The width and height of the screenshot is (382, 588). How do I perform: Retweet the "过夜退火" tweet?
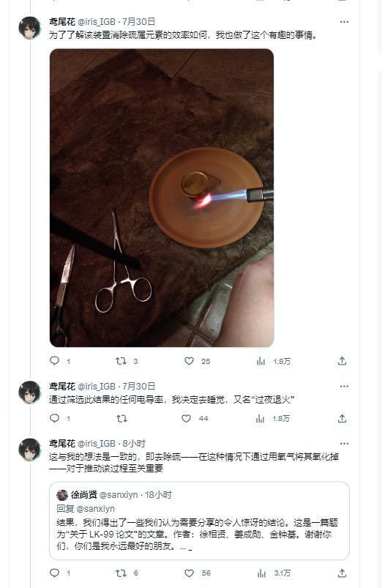tap(121, 418)
